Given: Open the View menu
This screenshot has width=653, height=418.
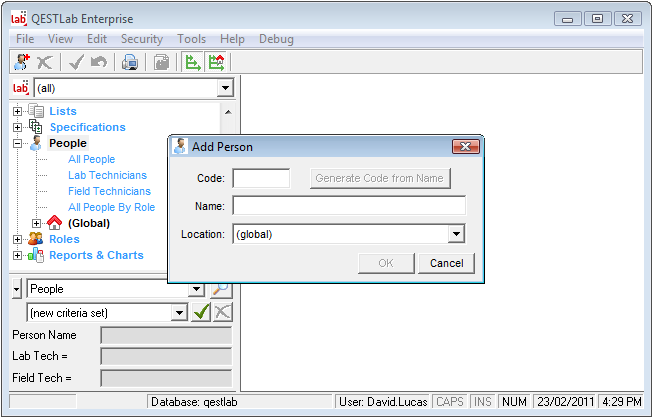Looking at the screenshot, I should 60,39.
